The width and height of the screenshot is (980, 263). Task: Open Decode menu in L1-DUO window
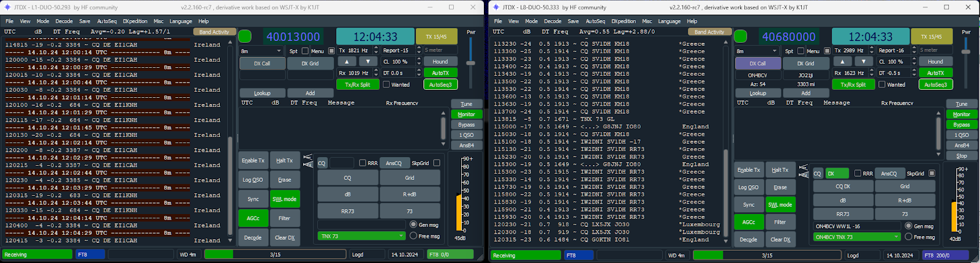(x=64, y=21)
